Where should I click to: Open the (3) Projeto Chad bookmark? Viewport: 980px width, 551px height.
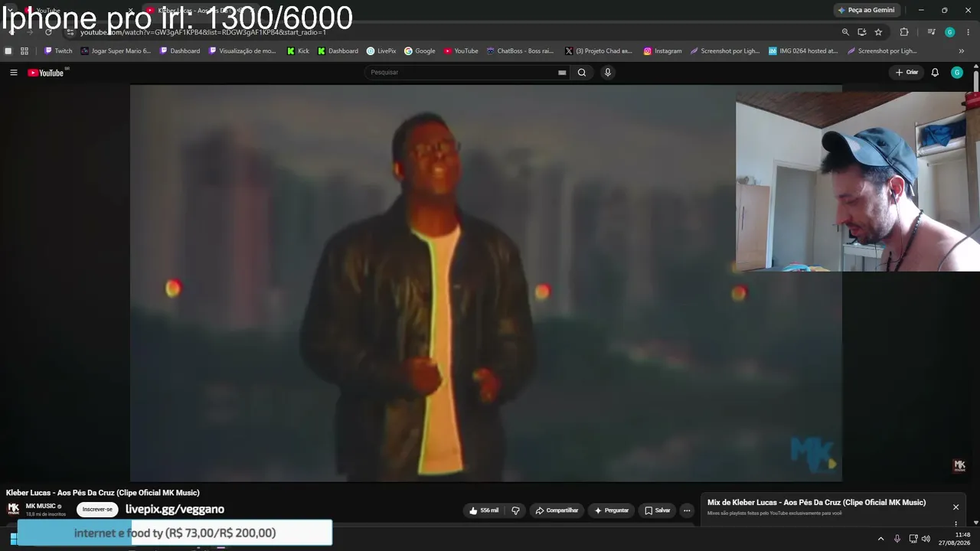point(599,51)
